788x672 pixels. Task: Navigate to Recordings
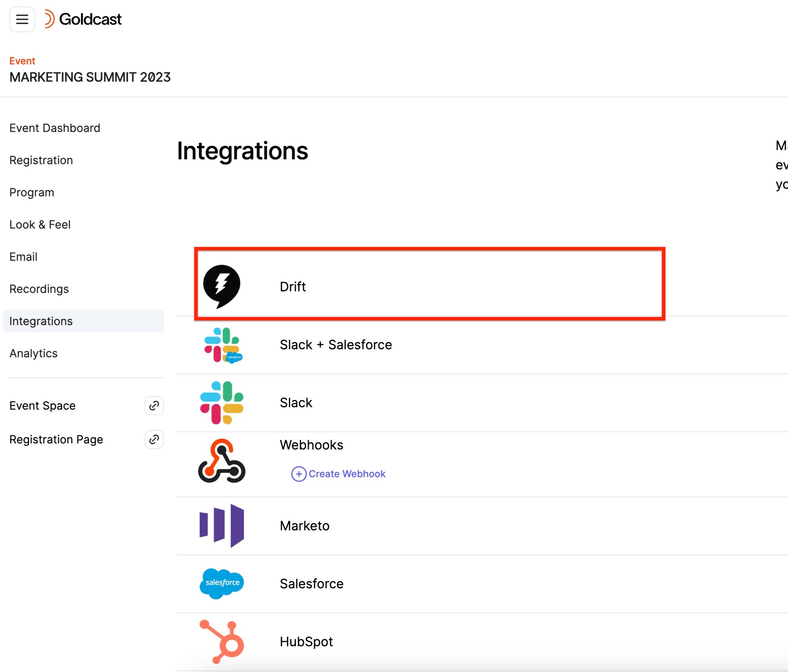39,289
